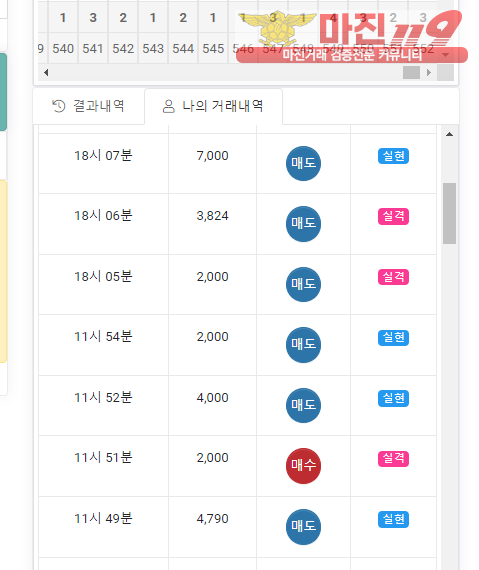Click round number 540 in the grid
479x570 pixels.
pyautogui.click(x=63, y=49)
